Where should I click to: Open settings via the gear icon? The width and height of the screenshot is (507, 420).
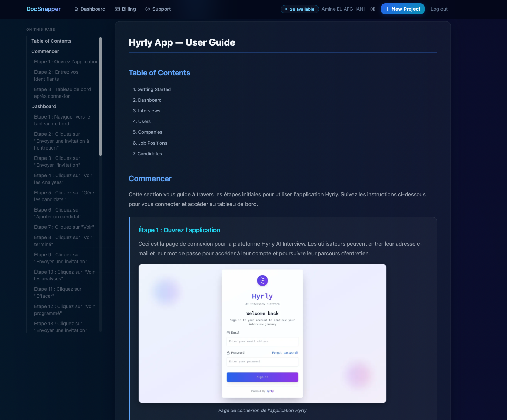(x=373, y=9)
